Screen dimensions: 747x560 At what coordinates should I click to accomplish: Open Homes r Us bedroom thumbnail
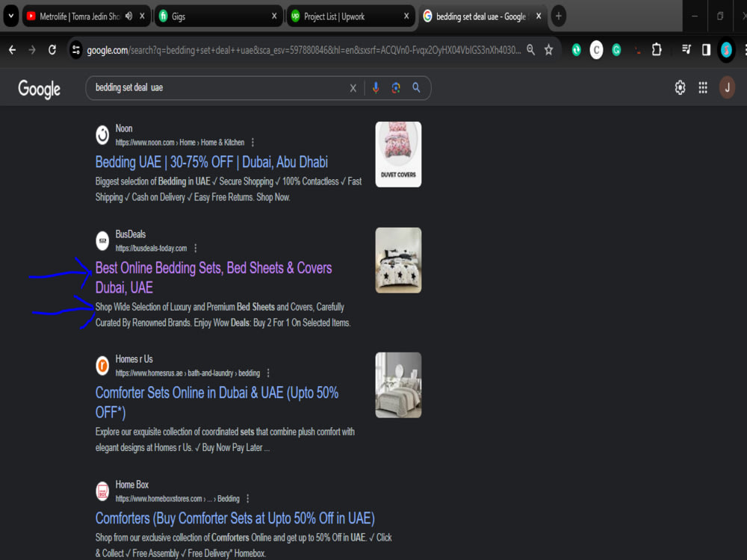click(398, 385)
